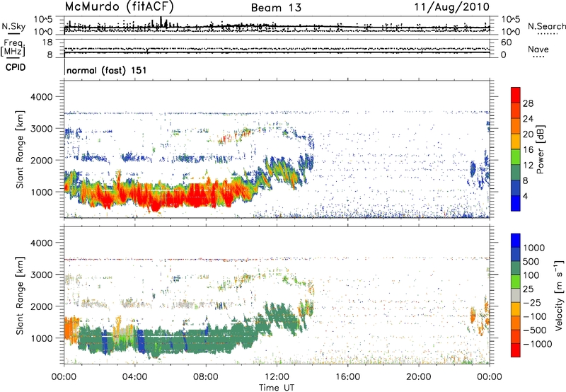Select the Freq. [MHz] axis label
The image size is (566, 392).
[x=13, y=48]
